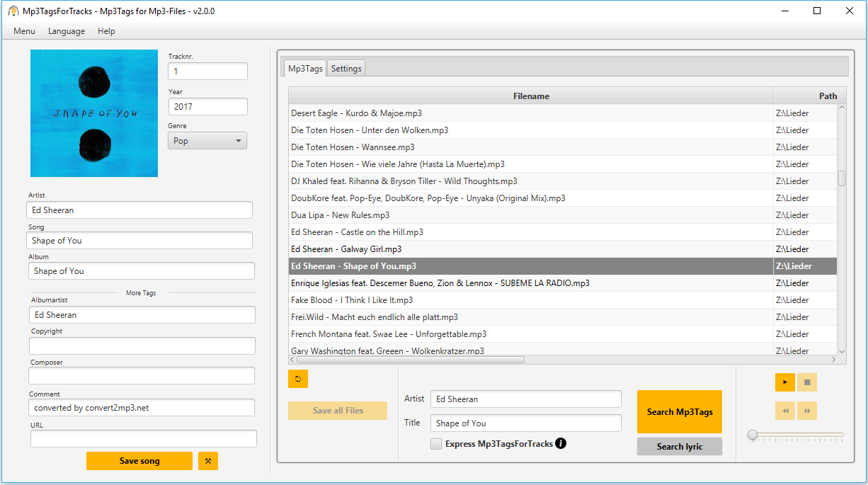Select highlighted Ed Sheeran - Shape of You.mp3
868x485 pixels.
tap(563, 266)
